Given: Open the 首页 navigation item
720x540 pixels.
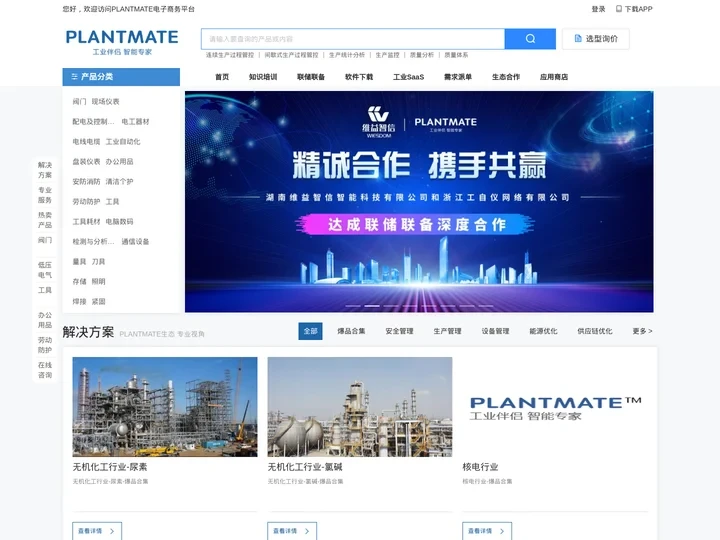Looking at the screenshot, I should [222, 77].
